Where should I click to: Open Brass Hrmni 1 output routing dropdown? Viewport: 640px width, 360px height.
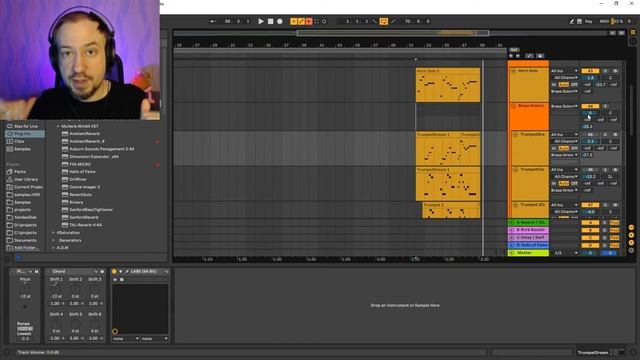pos(564,106)
